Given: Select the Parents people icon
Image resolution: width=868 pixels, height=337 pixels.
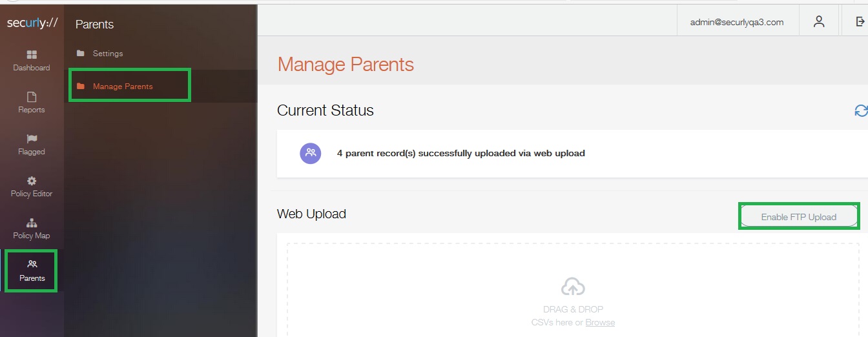Looking at the screenshot, I should pyautogui.click(x=32, y=264).
